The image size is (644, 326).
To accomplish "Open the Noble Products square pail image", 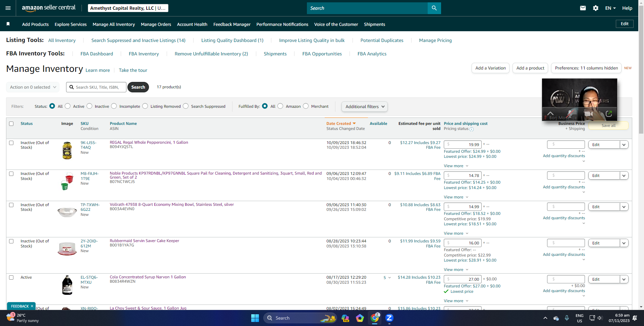I will pyautogui.click(x=67, y=181).
